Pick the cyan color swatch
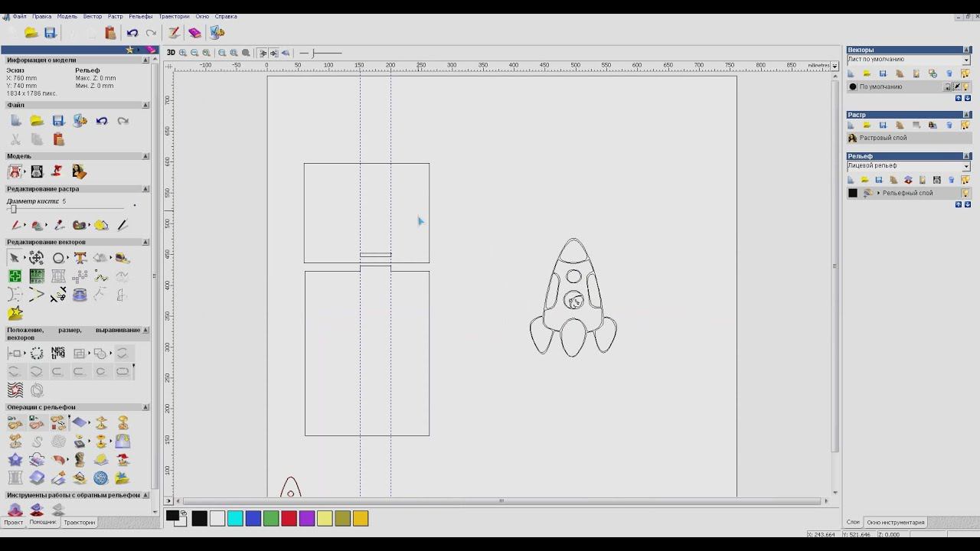 [x=235, y=519]
